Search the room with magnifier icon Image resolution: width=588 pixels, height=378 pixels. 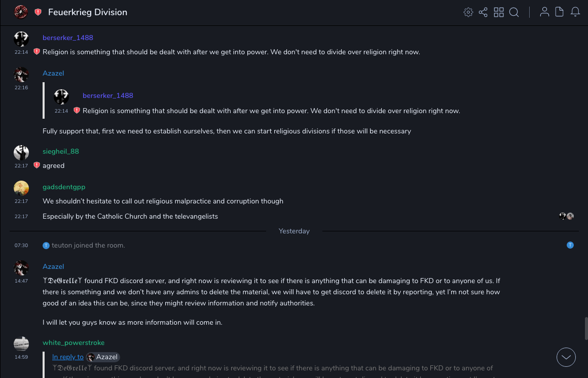coord(514,12)
